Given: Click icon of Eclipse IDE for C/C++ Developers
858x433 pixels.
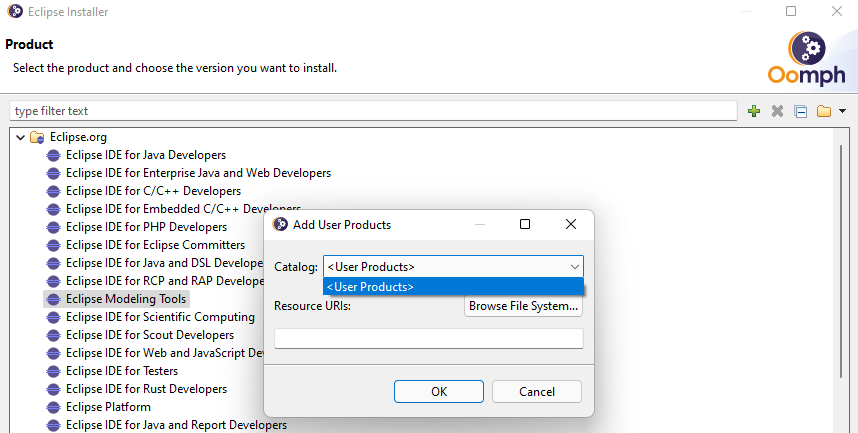Looking at the screenshot, I should [x=54, y=192].
